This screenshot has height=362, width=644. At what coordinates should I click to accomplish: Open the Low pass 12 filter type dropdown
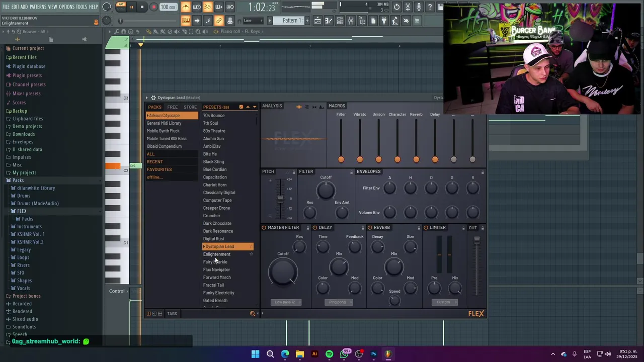(x=285, y=302)
